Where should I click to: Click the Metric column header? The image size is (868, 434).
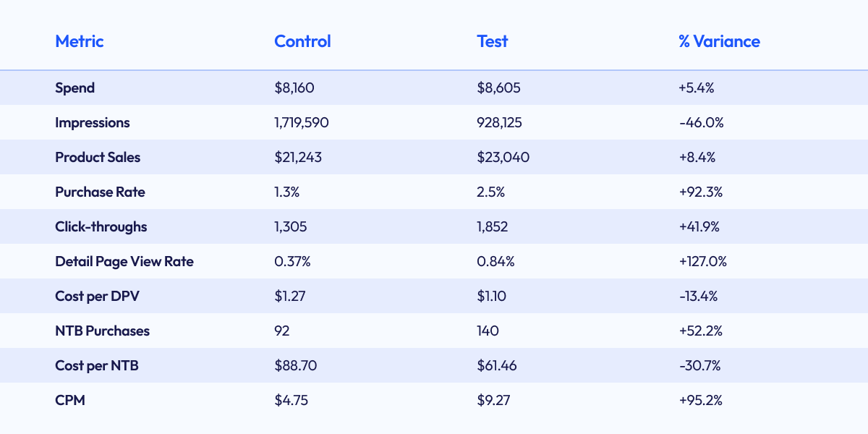80,41
